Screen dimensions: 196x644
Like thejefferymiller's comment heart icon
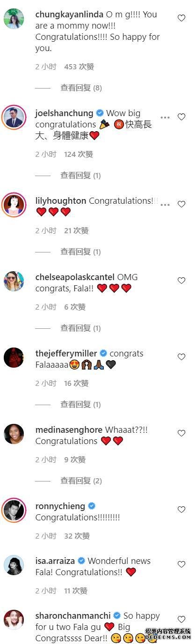pos(181,357)
